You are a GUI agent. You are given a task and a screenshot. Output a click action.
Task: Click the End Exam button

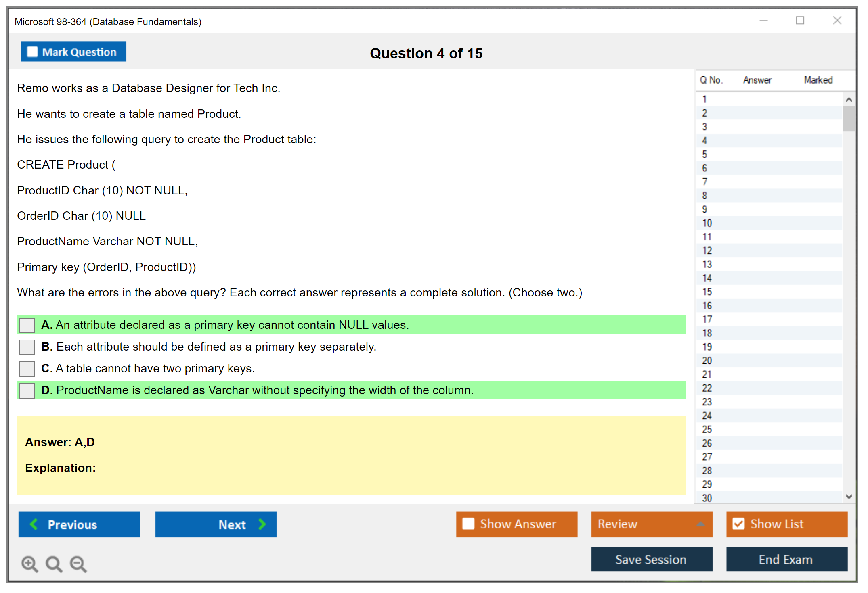click(786, 559)
